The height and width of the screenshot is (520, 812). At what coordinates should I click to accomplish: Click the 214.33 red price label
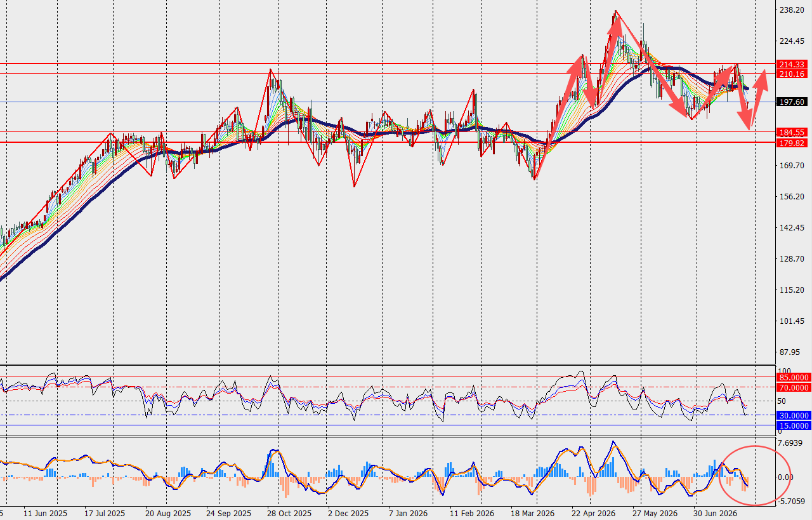[792, 65]
